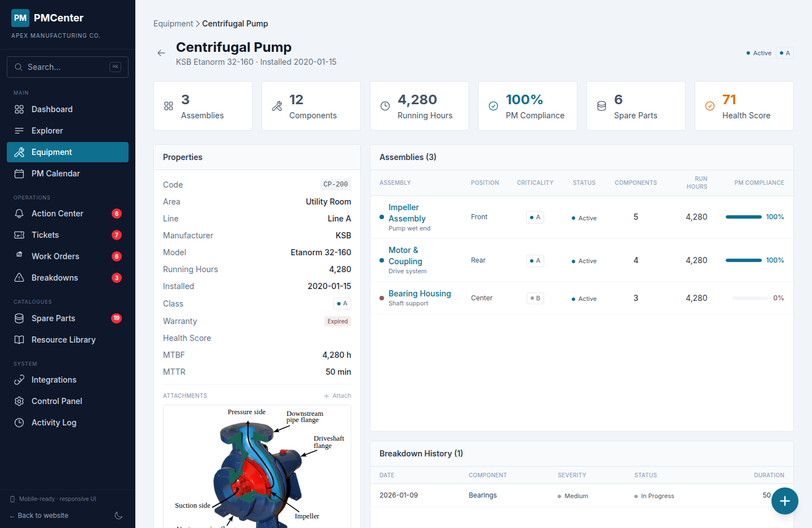Click the Breakdowns warning triangle icon
This screenshot has height=528, width=812.
pos(19,278)
